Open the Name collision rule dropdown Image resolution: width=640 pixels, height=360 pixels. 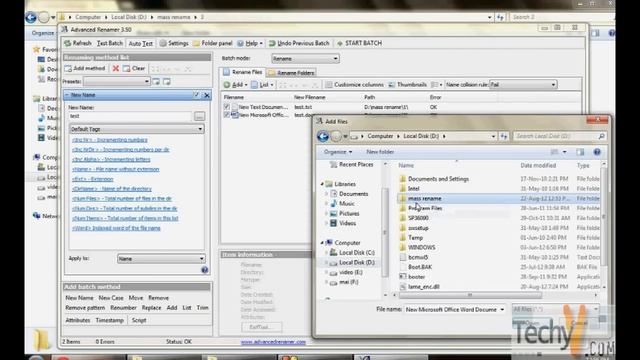click(523, 85)
